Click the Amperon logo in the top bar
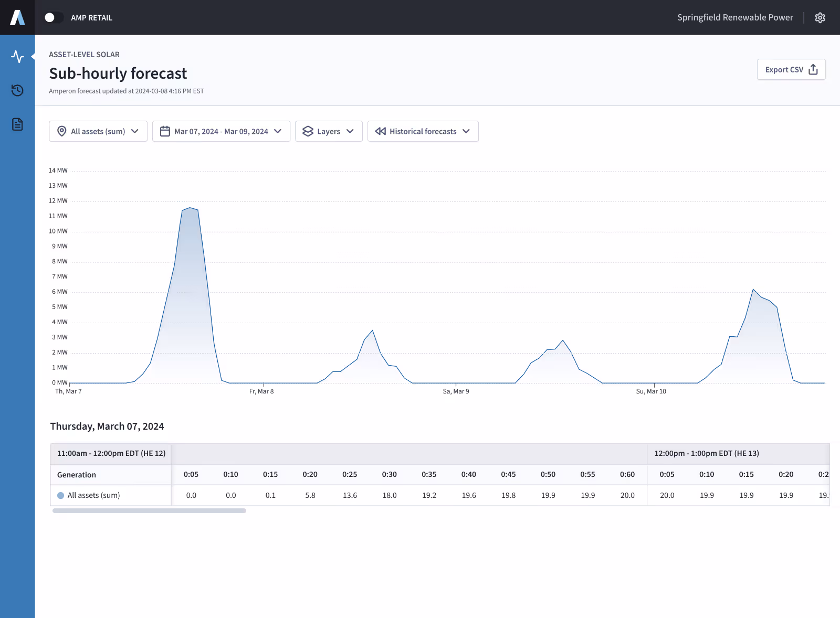 tap(17, 17)
